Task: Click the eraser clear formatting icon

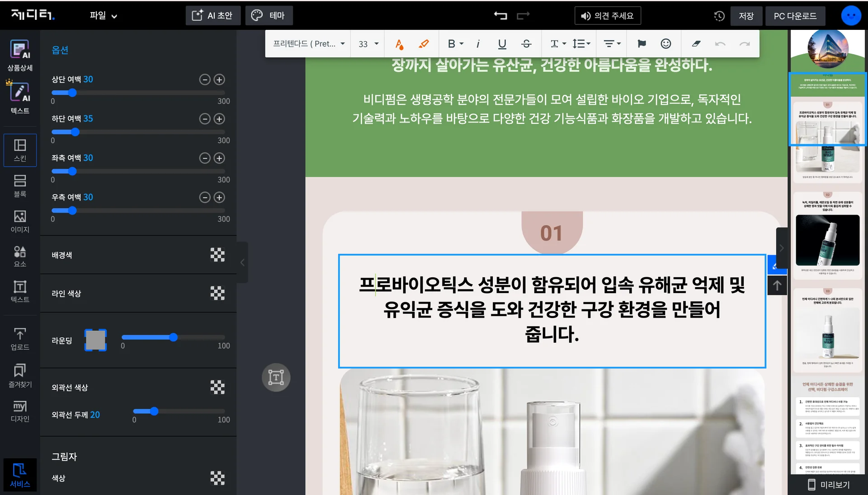Action: tap(696, 44)
